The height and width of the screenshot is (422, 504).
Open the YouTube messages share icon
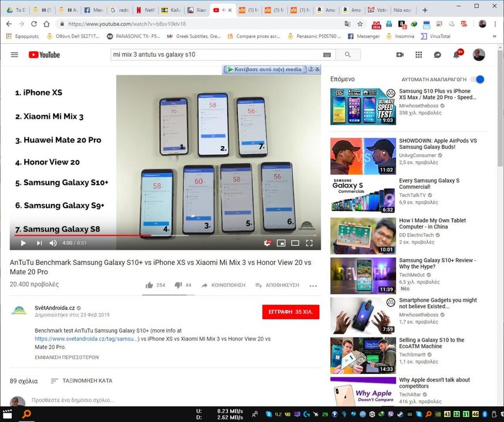click(438, 55)
